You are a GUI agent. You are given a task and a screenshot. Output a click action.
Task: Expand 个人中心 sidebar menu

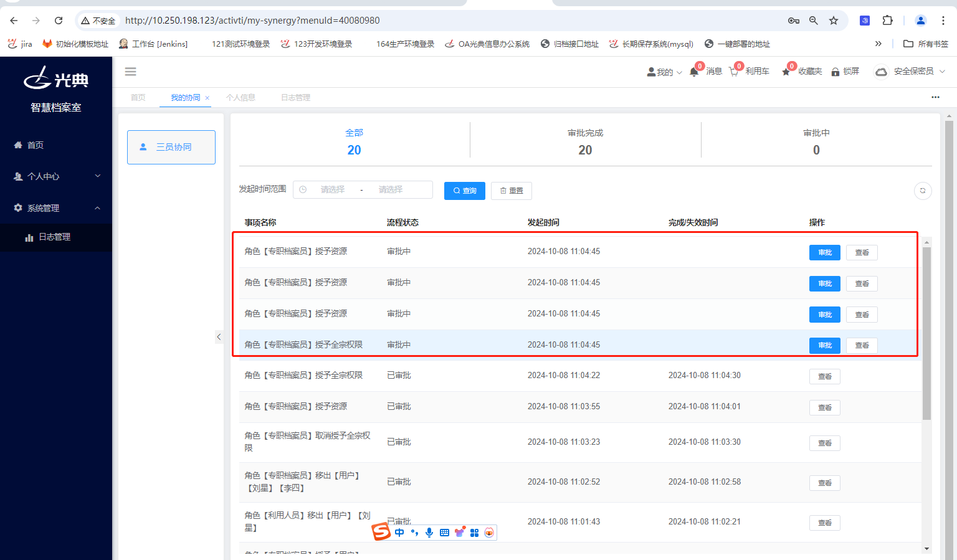point(56,176)
